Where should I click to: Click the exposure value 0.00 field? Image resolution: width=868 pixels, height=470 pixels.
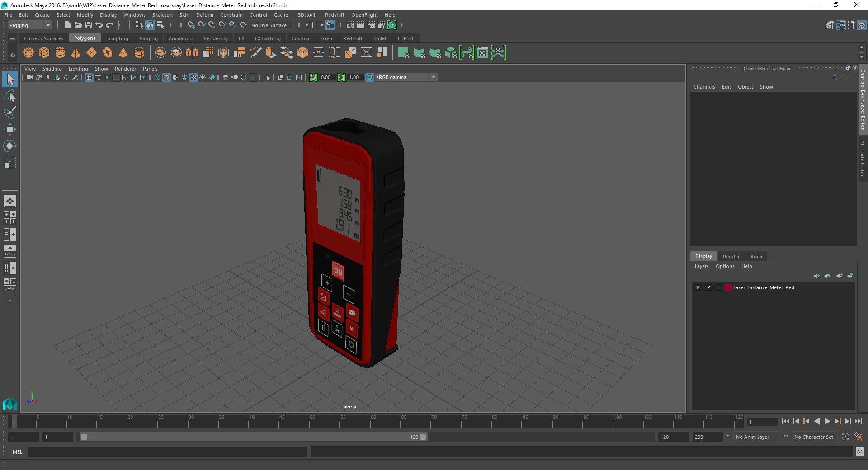tap(326, 77)
